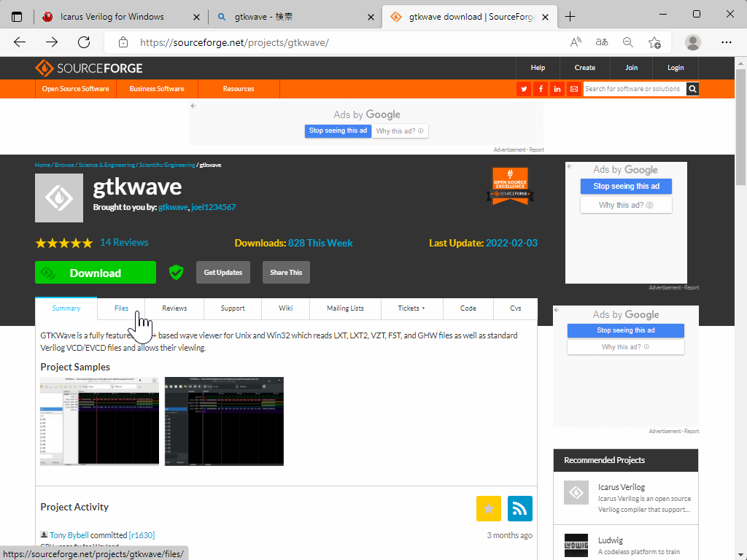Open SourceForge LinkedIn icon
The image size is (747, 560).
tap(557, 89)
